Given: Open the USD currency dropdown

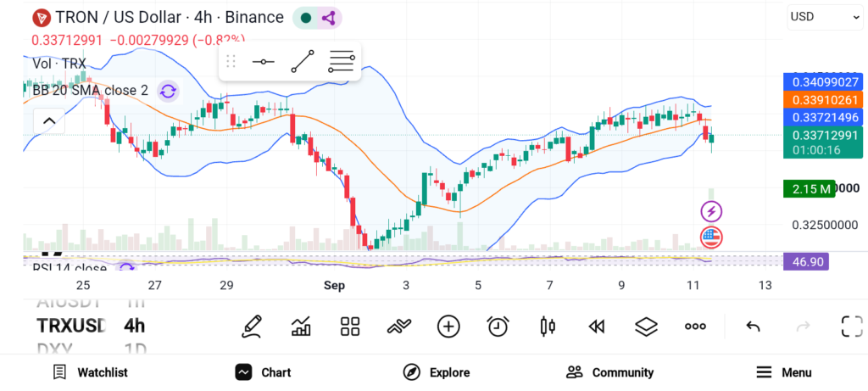Looking at the screenshot, I should [824, 17].
